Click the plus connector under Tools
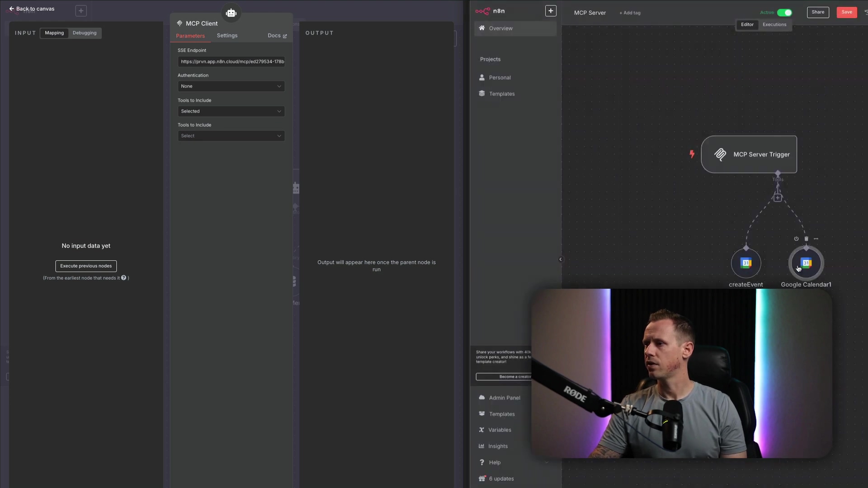 (778, 198)
